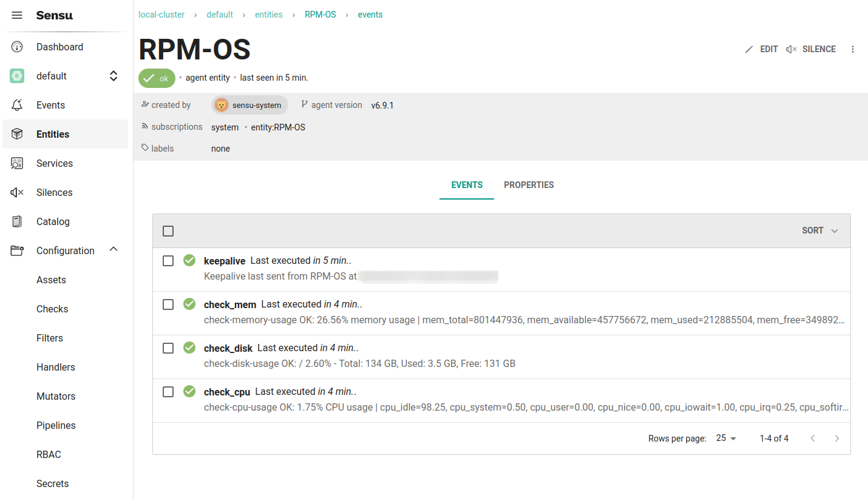This screenshot has width=868, height=501.
Task: Click the pencil Edit icon
Action: click(x=749, y=49)
